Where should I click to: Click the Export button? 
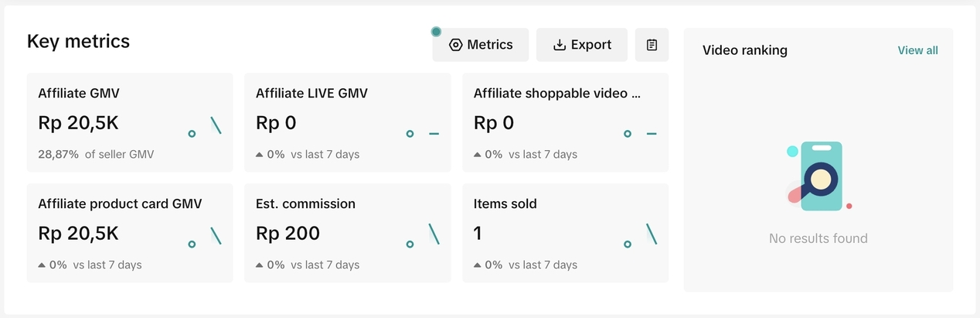582,45
